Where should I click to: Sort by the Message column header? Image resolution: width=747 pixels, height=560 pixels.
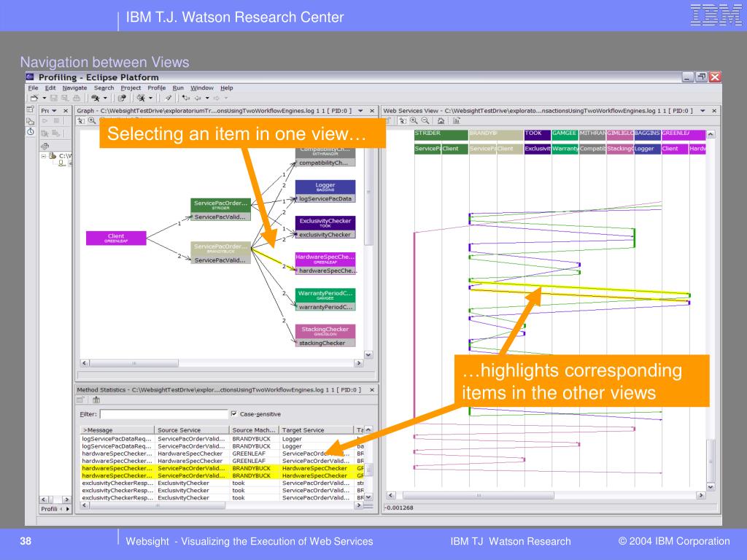click(x=117, y=430)
